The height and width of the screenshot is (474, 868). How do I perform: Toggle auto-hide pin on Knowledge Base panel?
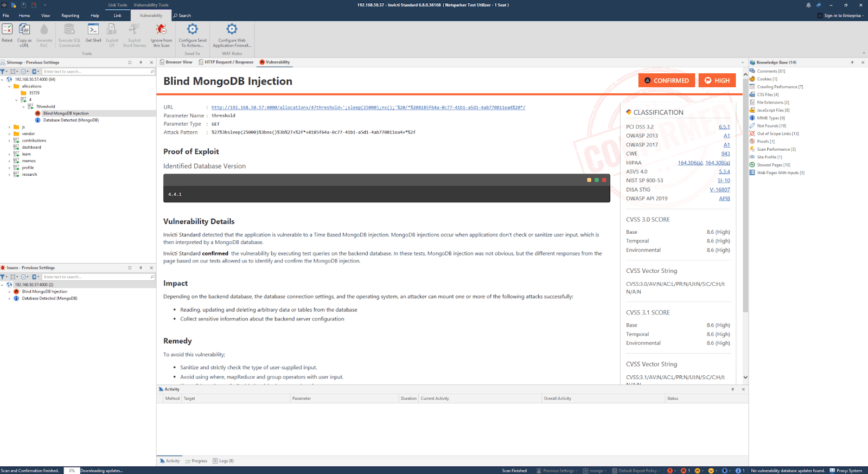pos(852,62)
